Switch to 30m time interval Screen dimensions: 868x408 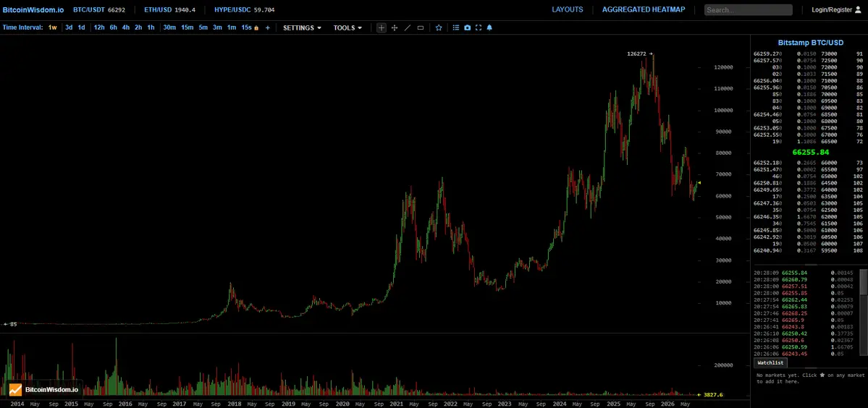point(169,27)
